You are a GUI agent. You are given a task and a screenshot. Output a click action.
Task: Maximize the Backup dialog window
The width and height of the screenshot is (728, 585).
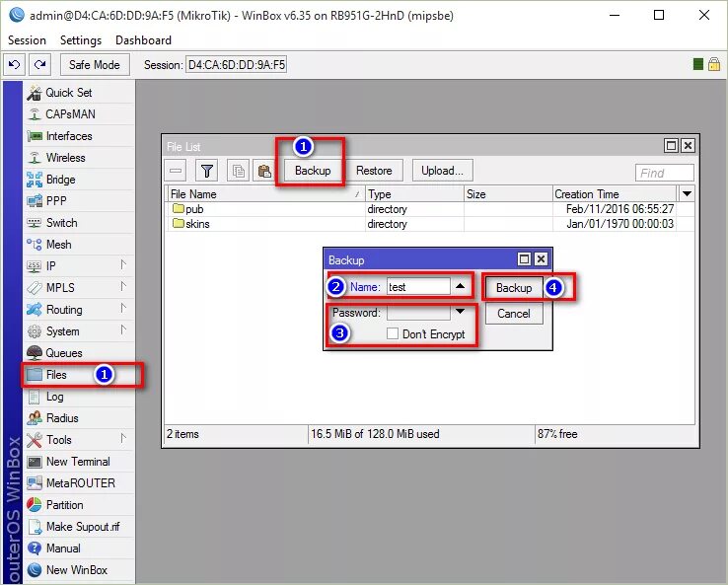point(524,259)
